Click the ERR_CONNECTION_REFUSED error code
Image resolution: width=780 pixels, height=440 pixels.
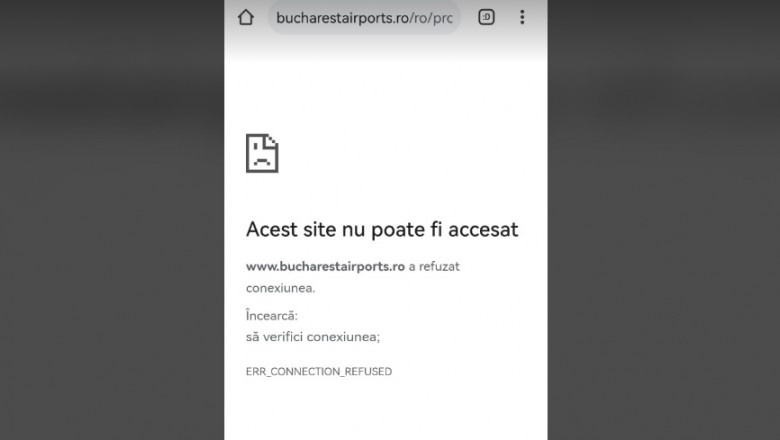[319, 371]
